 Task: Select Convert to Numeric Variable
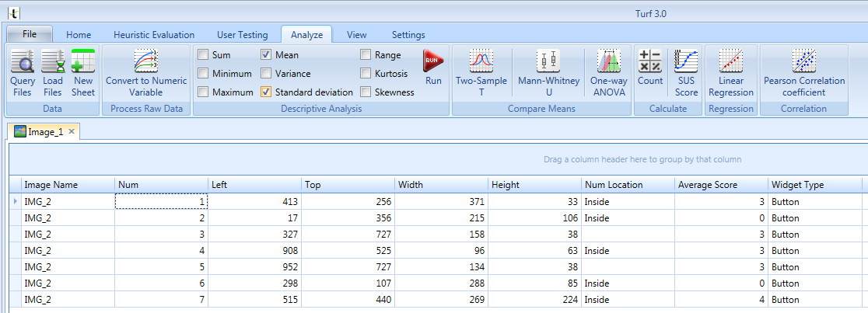pyautogui.click(x=146, y=73)
